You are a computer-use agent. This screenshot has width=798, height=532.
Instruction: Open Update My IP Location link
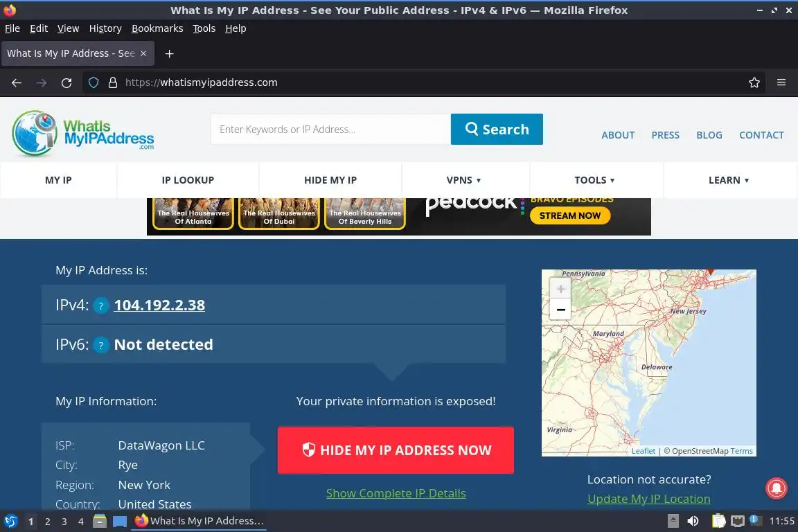pos(649,499)
